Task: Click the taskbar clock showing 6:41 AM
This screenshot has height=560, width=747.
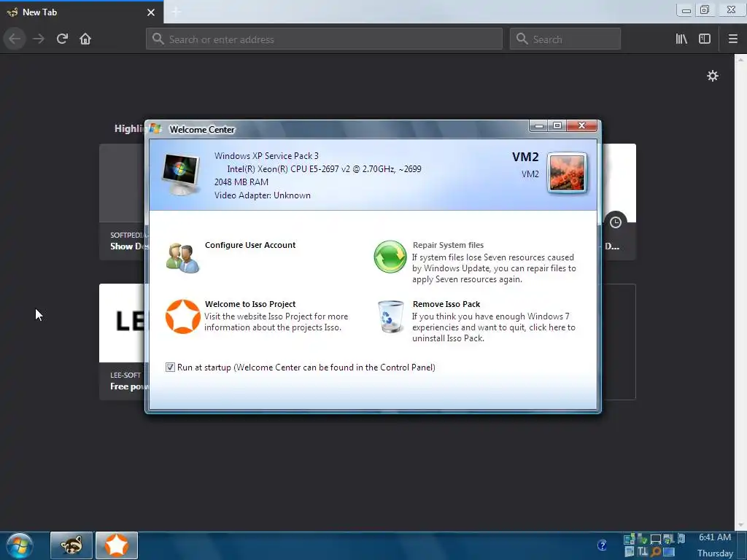Action: point(715,537)
